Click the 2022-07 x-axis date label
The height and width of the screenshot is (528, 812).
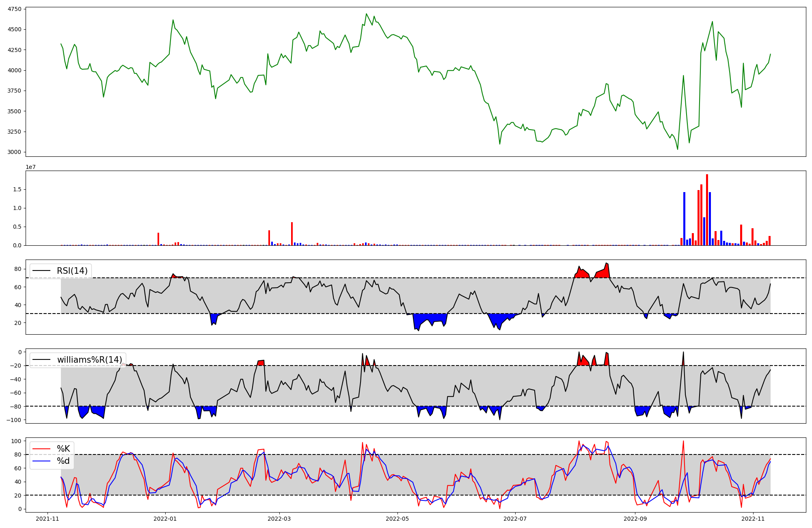coord(515,519)
